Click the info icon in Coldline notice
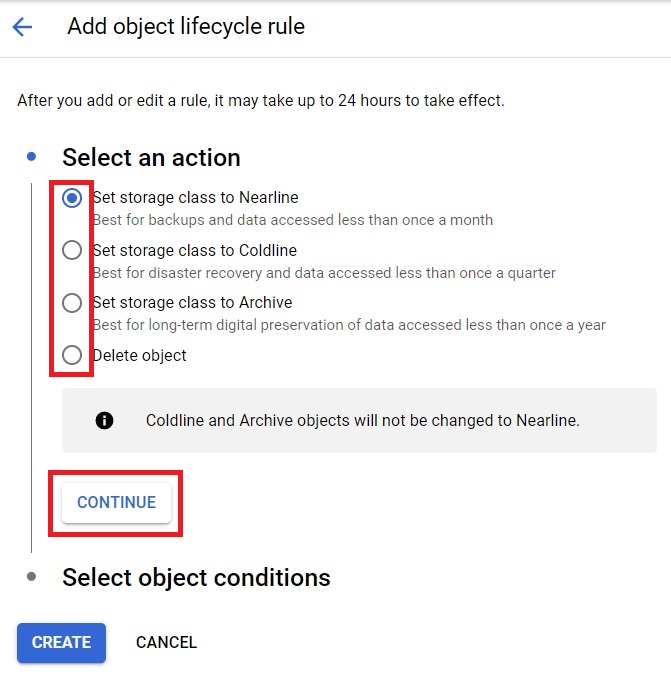 tap(104, 420)
